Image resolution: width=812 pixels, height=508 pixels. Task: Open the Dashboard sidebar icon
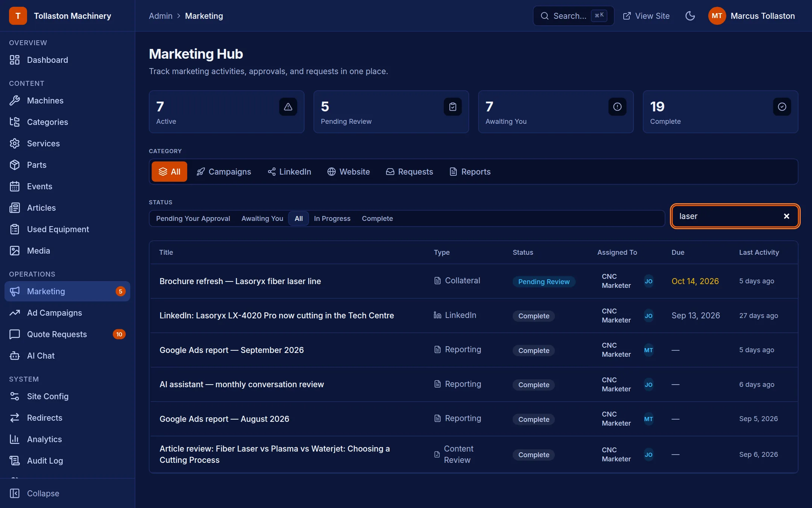tap(15, 60)
